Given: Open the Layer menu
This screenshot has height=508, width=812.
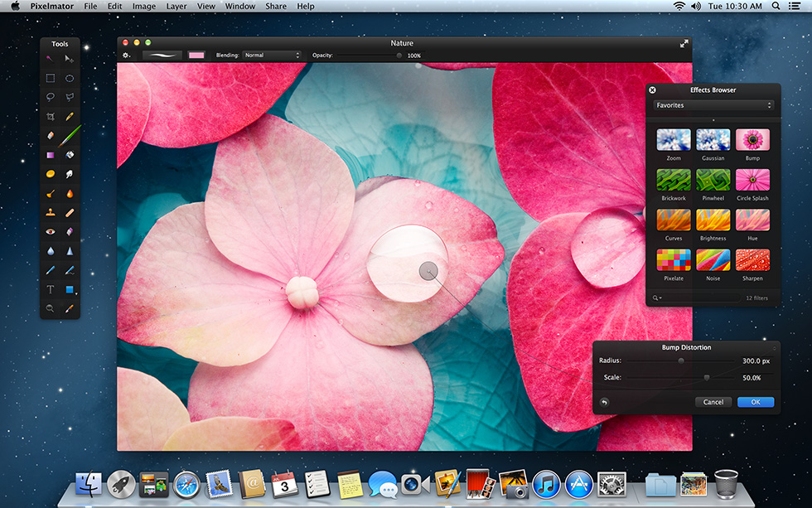Looking at the screenshot, I should 176,6.
